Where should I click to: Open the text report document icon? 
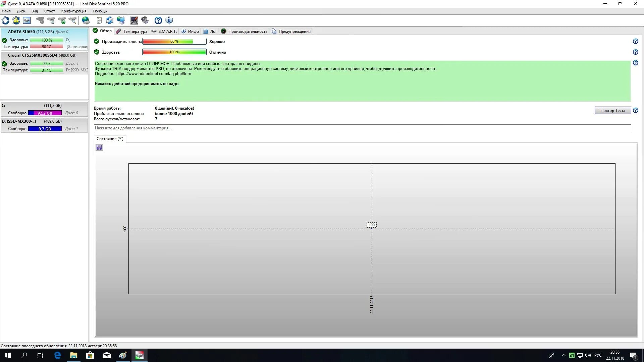point(99,20)
